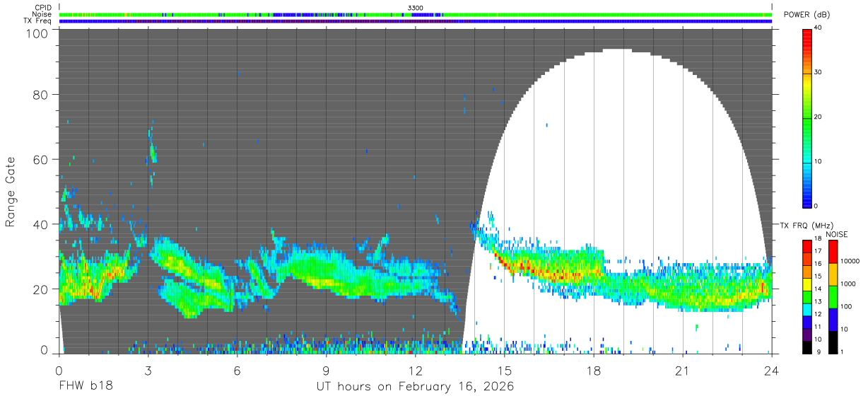Image resolution: width=868 pixels, height=401 pixels.
Task: Click the Noise row label at top left
Action: 42,14
